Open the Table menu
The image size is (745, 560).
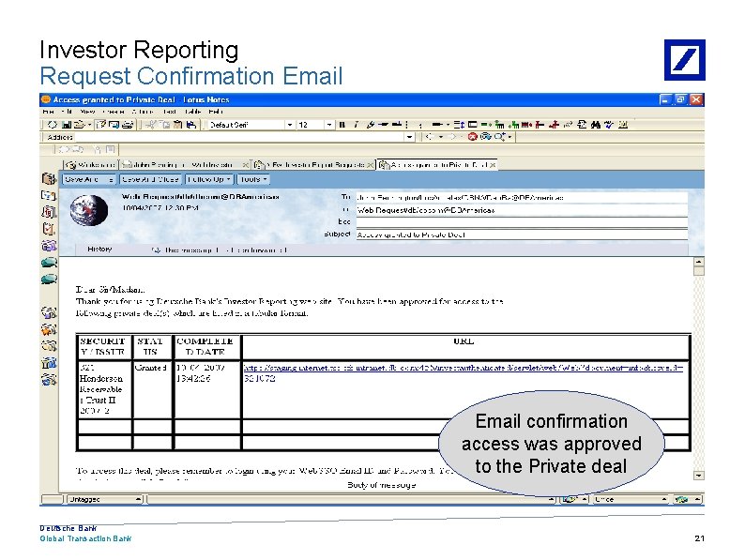193,112
